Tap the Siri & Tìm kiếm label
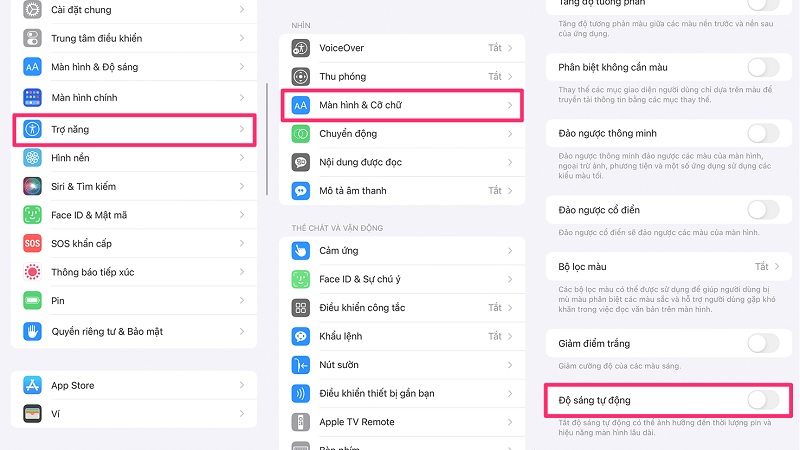 click(84, 187)
